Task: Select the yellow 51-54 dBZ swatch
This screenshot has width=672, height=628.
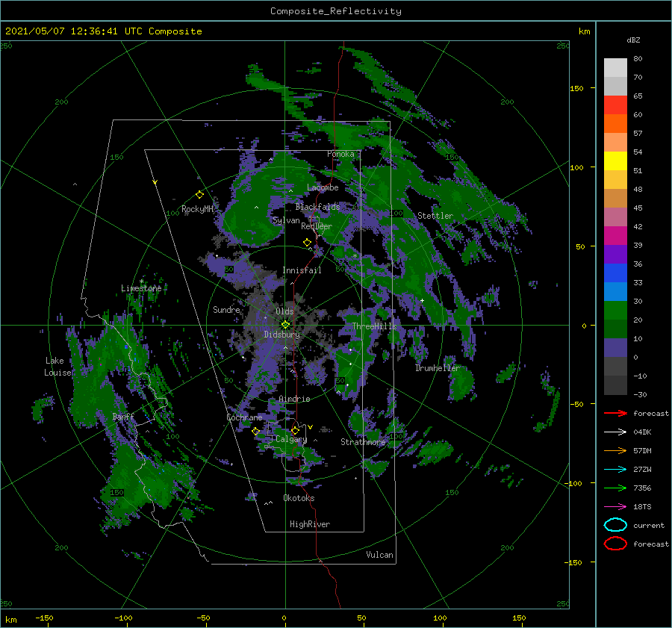Action: [615, 161]
